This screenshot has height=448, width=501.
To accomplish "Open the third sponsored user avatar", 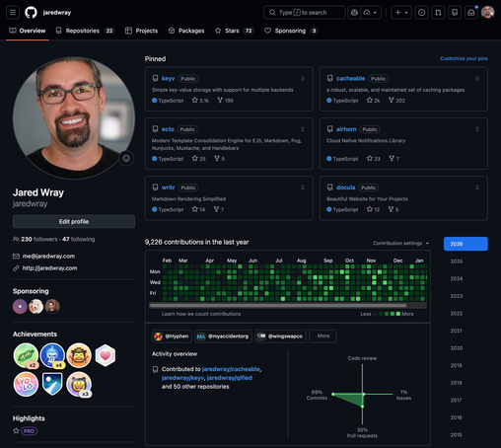I will click(52, 307).
